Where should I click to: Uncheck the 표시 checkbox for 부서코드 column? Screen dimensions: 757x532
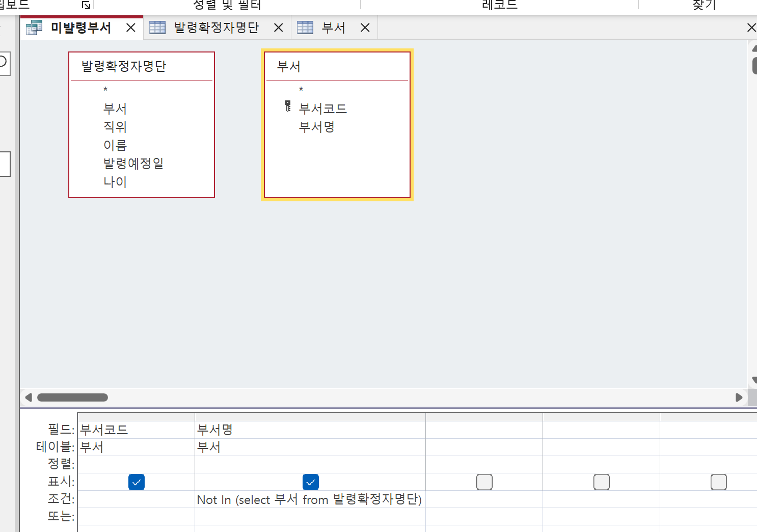(137, 482)
